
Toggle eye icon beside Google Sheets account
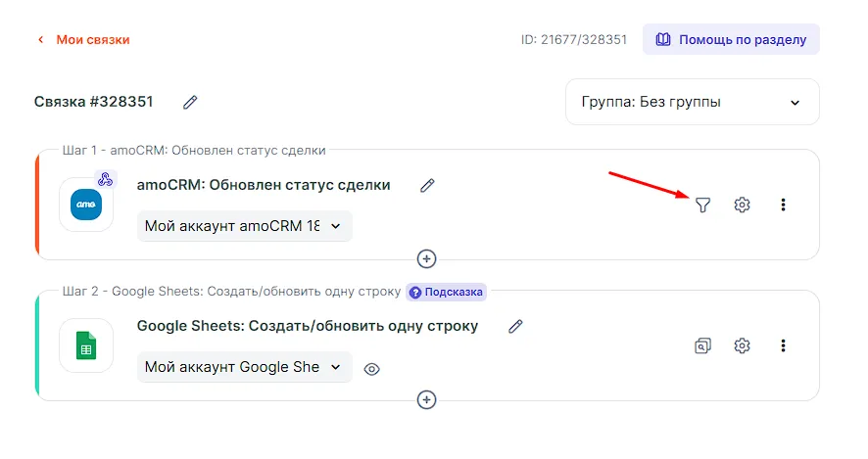click(371, 369)
